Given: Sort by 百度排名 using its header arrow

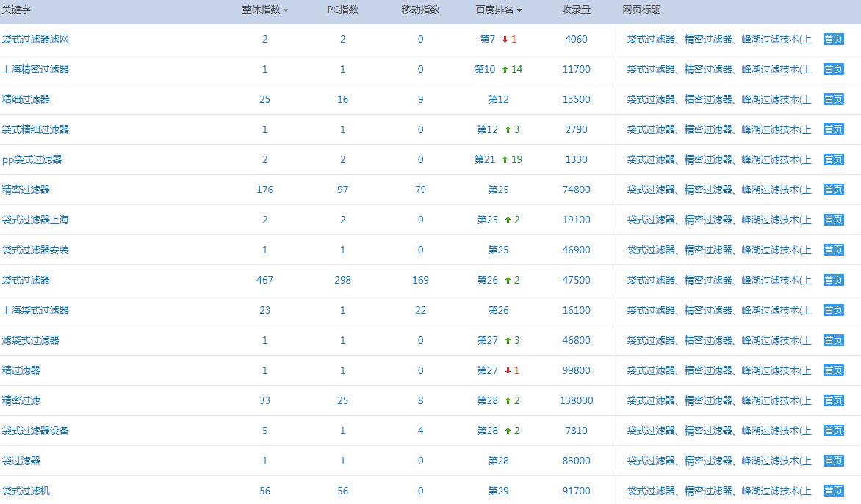Looking at the screenshot, I should tap(519, 10).
